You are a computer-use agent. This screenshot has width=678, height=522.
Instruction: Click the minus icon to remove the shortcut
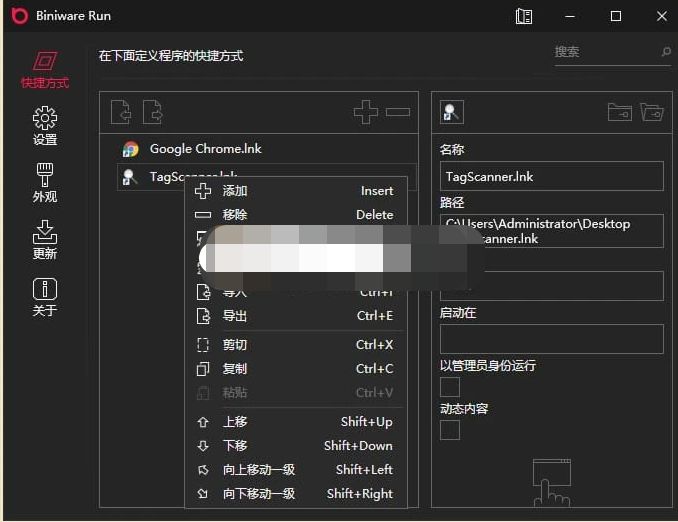398,112
